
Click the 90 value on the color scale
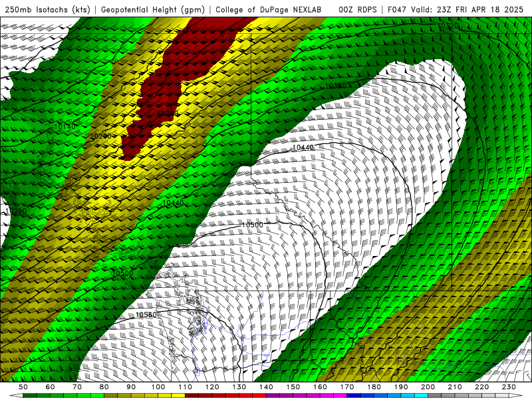tap(131, 387)
